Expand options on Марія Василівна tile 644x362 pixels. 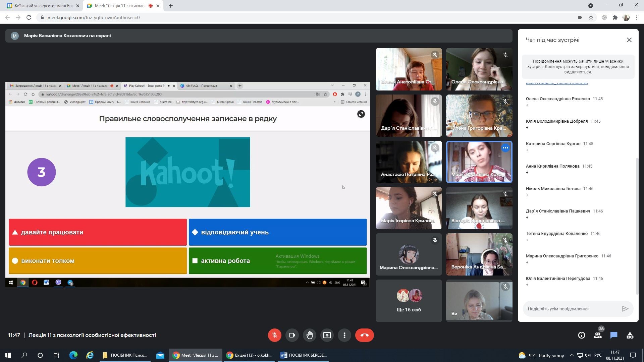coord(505,148)
